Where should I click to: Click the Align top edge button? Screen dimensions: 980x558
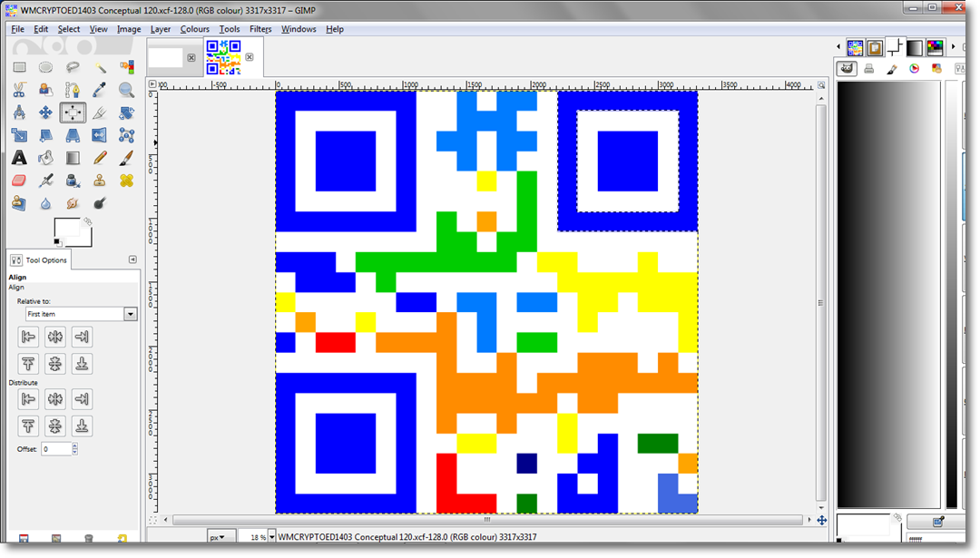point(28,364)
